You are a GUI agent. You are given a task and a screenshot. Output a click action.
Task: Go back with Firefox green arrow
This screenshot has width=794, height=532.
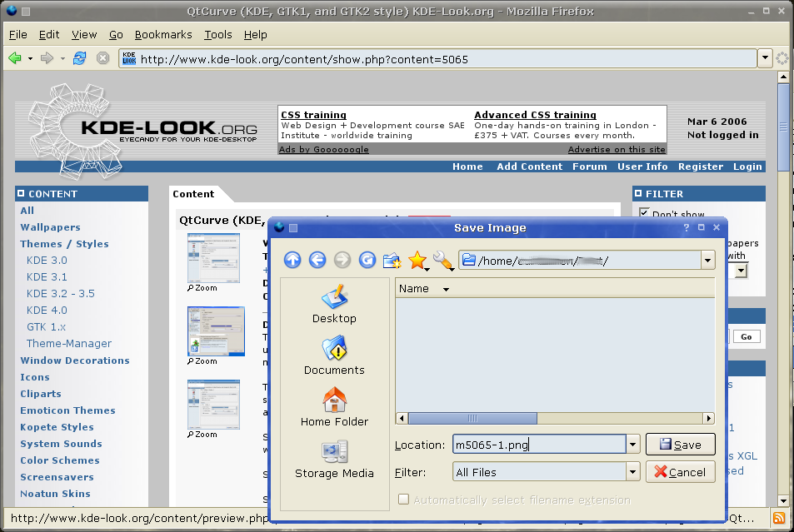[15, 58]
